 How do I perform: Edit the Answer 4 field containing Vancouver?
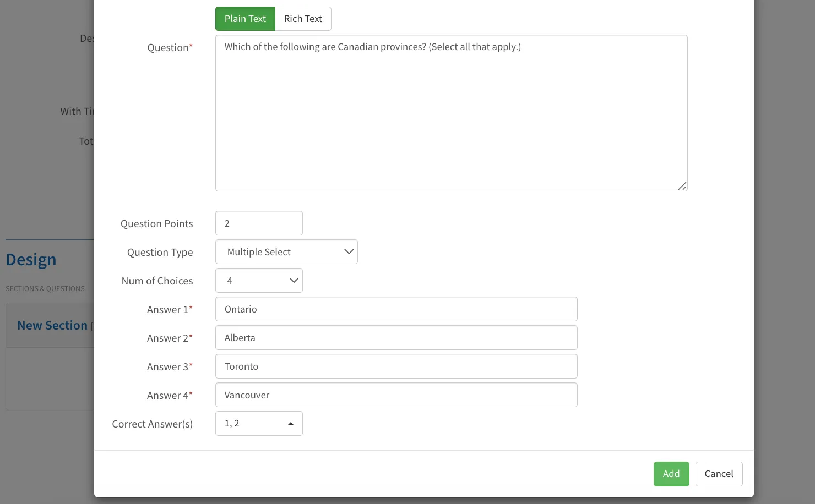(x=396, y=395)
